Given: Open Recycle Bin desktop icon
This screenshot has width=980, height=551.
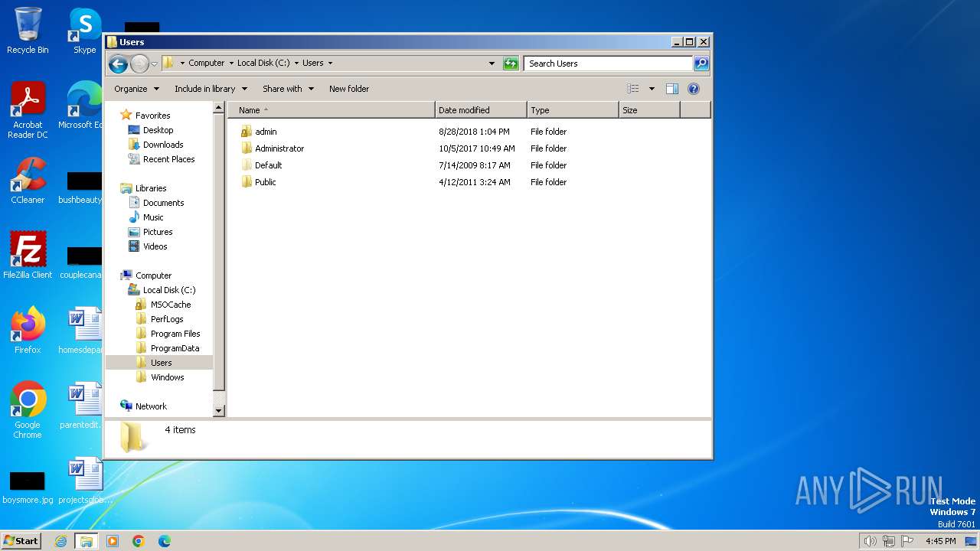Looking at the screenshot, I should tap(28, 31).
